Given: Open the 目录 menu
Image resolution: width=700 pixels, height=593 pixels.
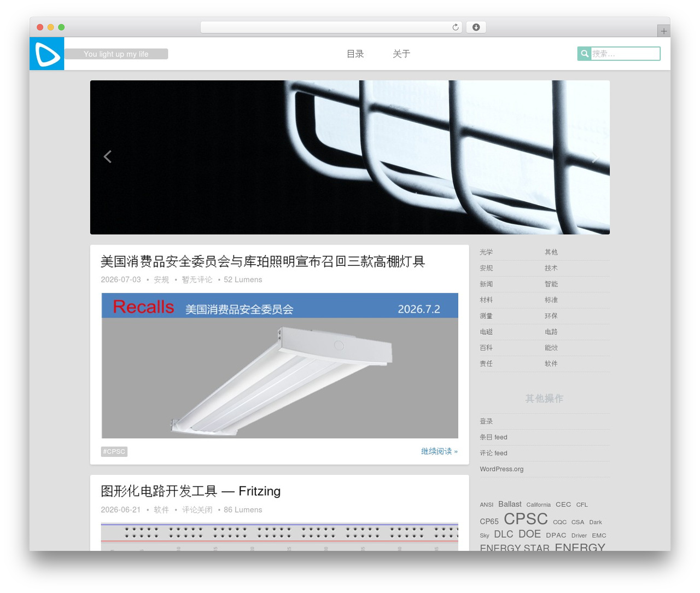Looking at the screenshot, I should pyautogui.click(x=355, y=54).
